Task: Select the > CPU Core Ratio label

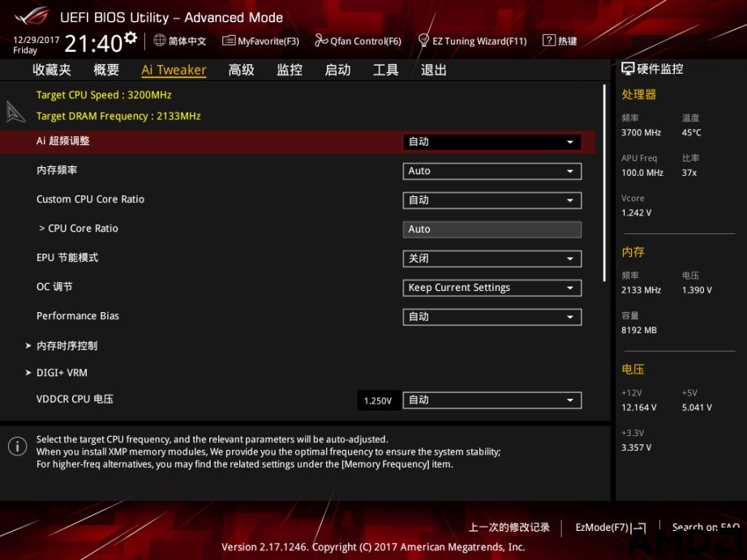Action: coord(79,228)
